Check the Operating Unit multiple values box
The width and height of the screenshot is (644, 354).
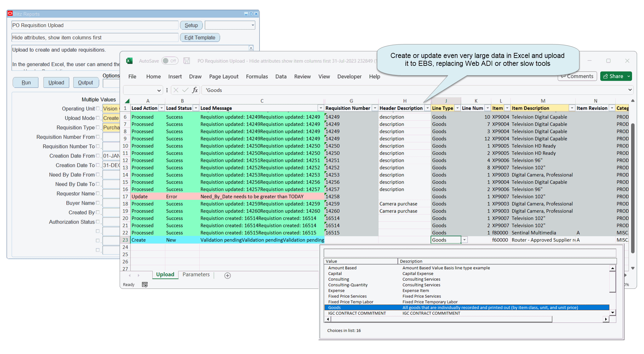(x=98, y=109)
